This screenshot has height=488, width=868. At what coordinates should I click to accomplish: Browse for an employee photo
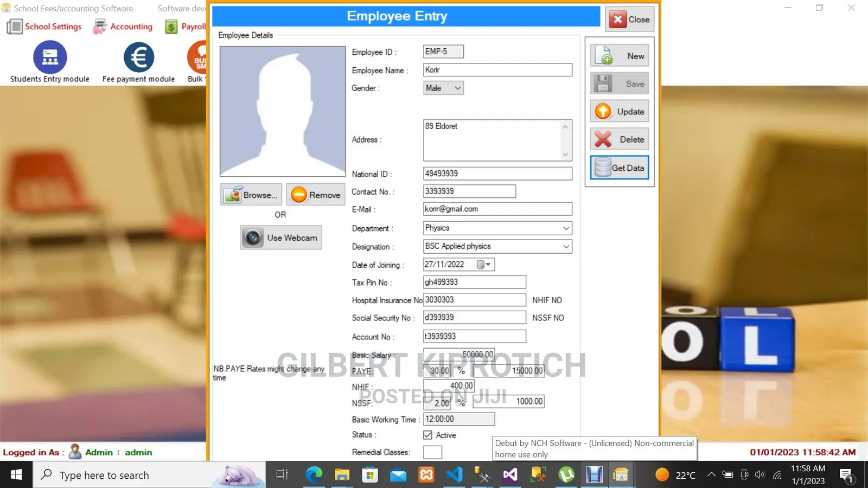(251, 195)
